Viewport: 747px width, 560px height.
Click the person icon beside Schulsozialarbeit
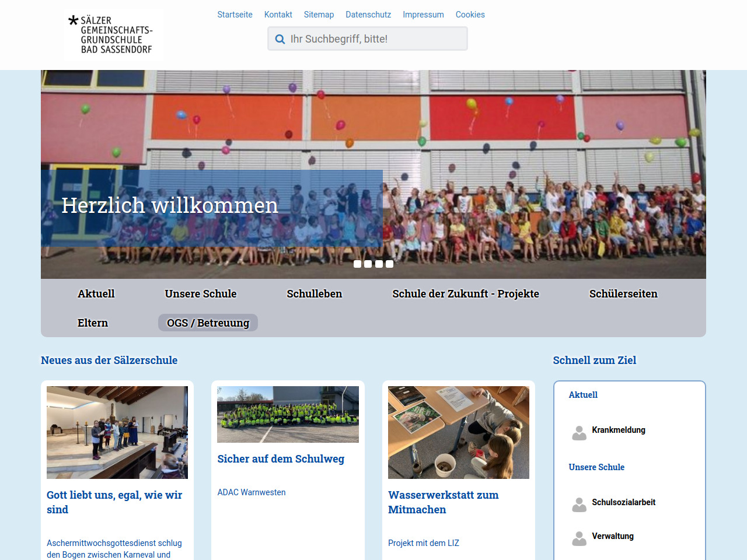(579, 505)
